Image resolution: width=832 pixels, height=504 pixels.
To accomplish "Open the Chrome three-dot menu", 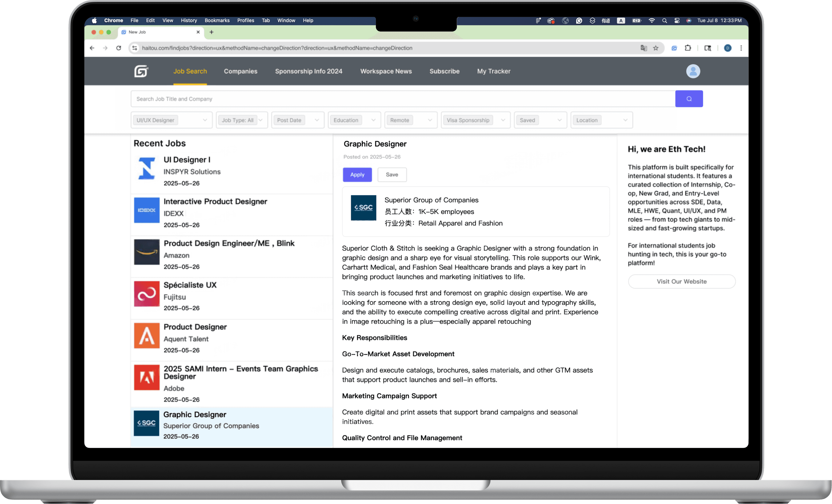I will (x=741, y=48).
